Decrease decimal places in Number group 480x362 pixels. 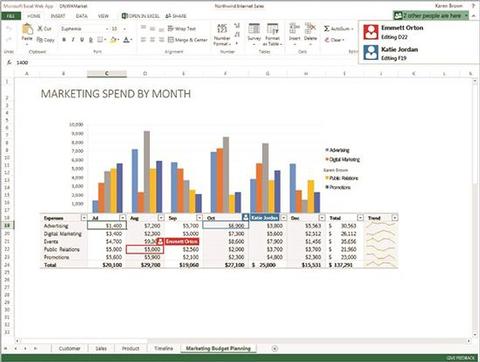(237, 34)
